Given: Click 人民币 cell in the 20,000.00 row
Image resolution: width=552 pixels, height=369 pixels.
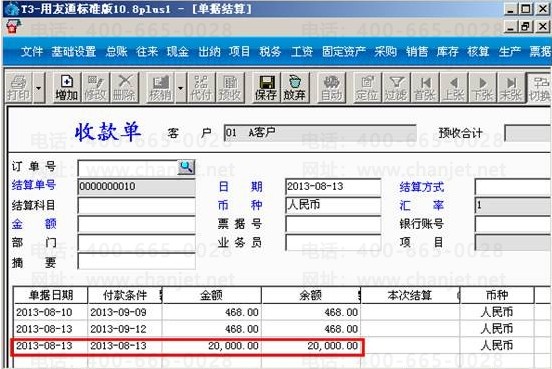Looking at the screenshot, I should tap(497, 346).
